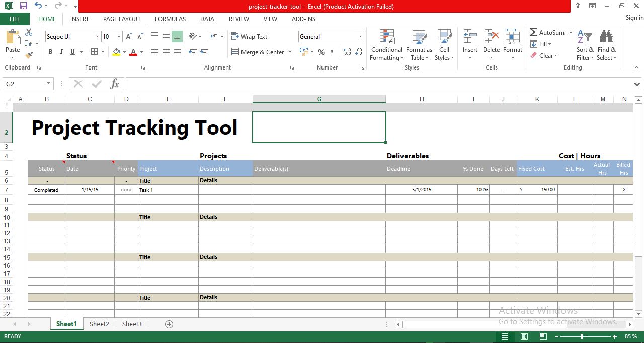Expand the Number Format combo showing General

click(x=360, y=36)
